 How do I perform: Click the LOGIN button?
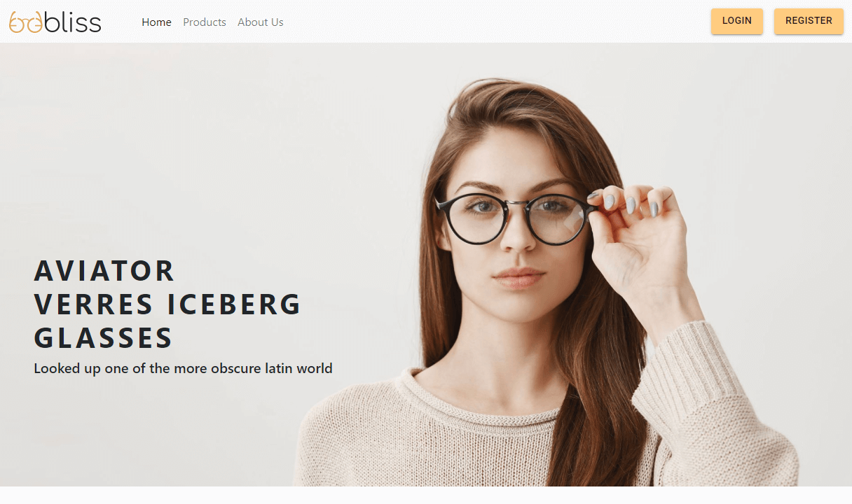[x=737, y=21]
